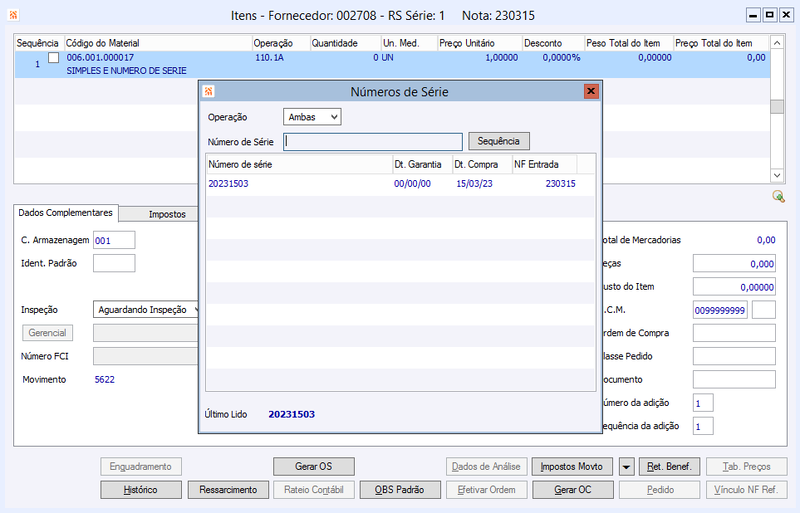Maximize the Itens window
800x513 pixels.
click(770, 15)
